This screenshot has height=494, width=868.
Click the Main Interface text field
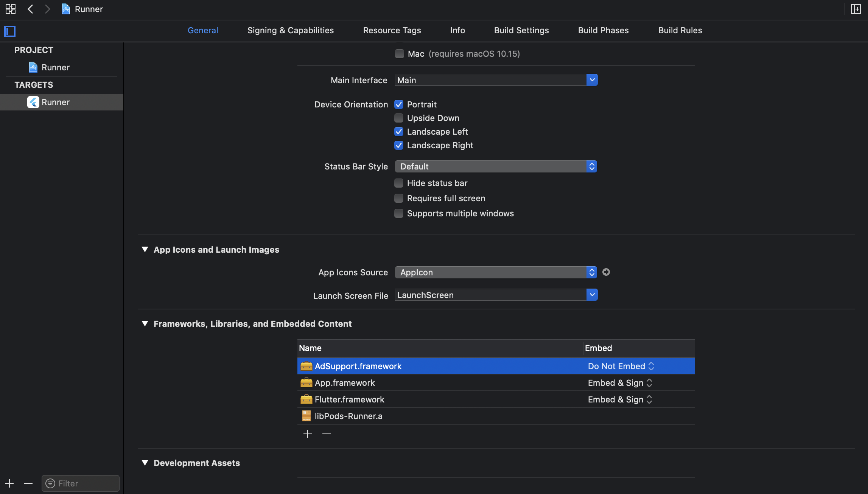pyautogui.click(x=491, y=80)
